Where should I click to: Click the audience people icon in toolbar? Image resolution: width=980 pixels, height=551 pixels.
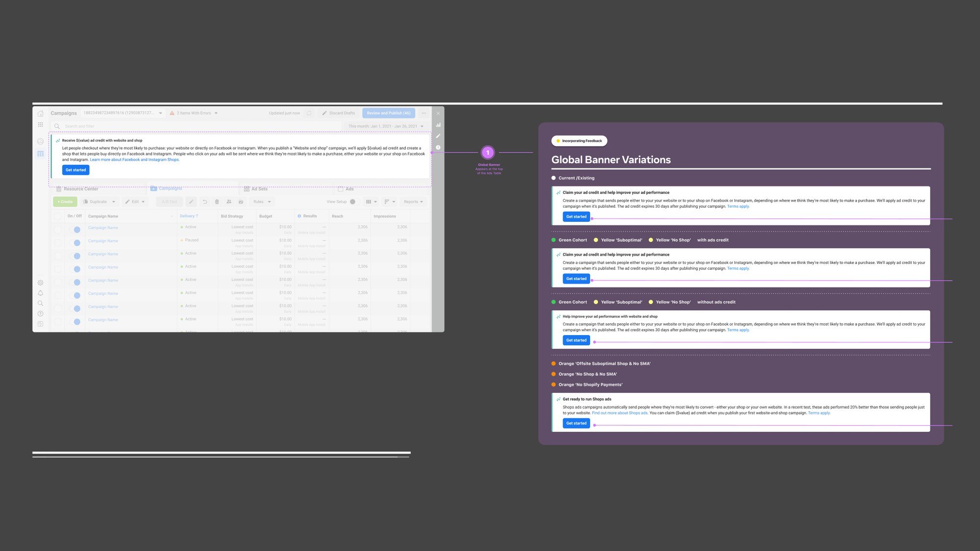[x=229, y=202]
